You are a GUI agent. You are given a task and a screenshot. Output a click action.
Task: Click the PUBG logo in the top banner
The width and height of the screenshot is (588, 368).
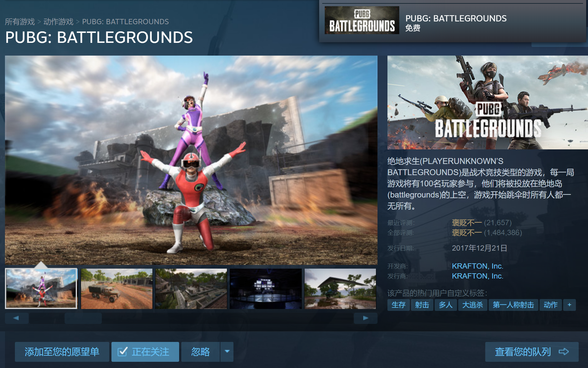click(362, 20)
